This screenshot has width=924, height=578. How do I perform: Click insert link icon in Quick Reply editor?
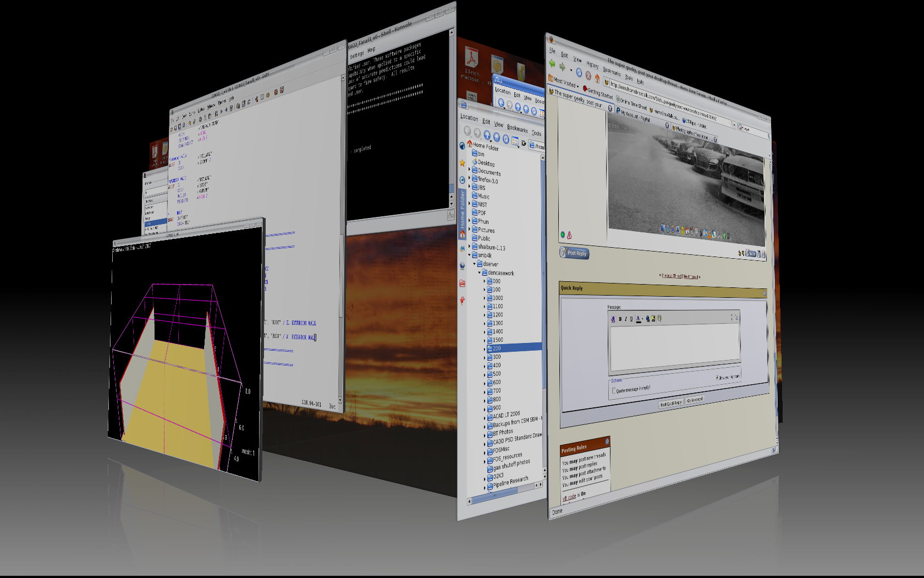pyautogui.click(x=648, y=319)
